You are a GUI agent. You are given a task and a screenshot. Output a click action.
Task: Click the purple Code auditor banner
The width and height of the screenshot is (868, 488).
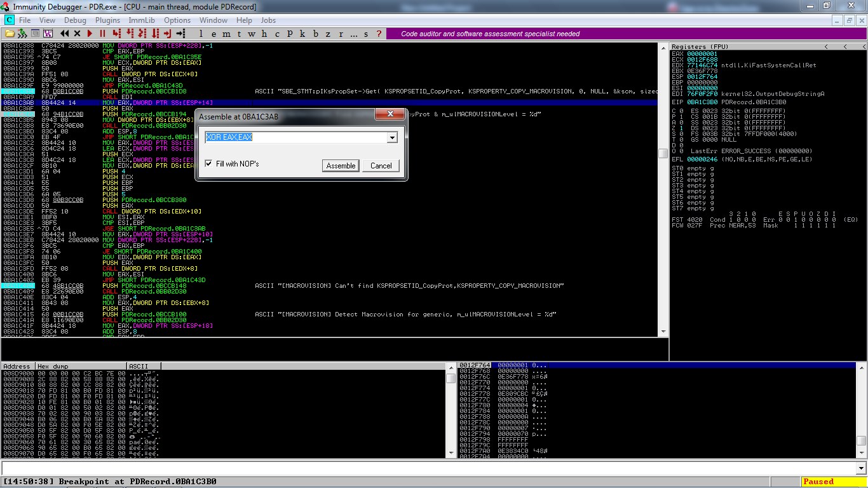(x=626, y=34)
